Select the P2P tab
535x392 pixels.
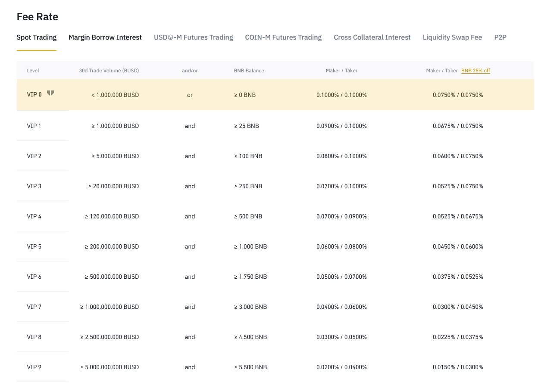coord(500,37)
